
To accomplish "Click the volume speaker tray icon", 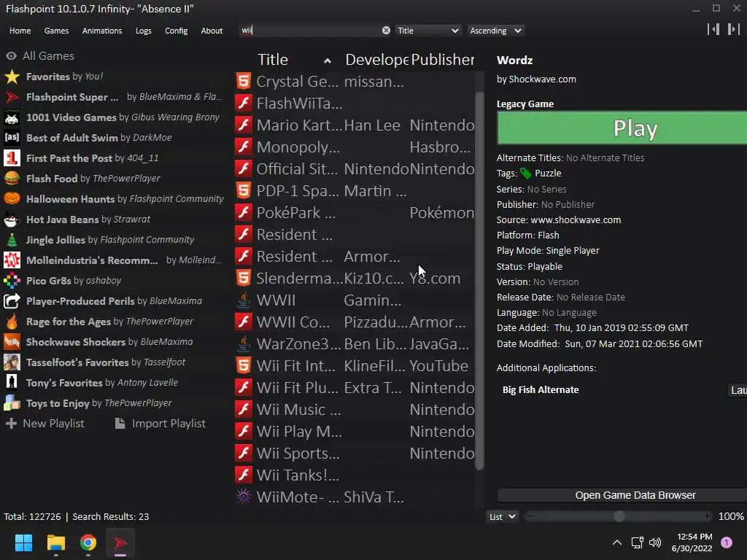I will point(656,542).
